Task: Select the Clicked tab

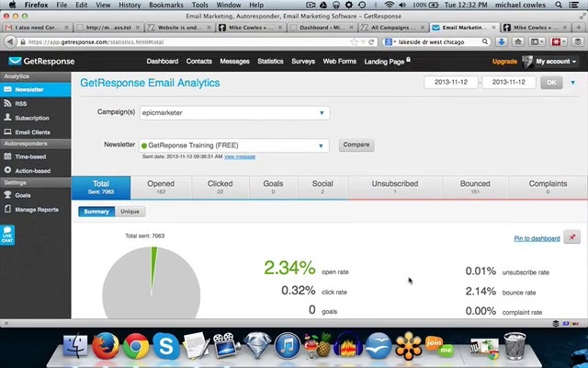Action: (220, 188)
